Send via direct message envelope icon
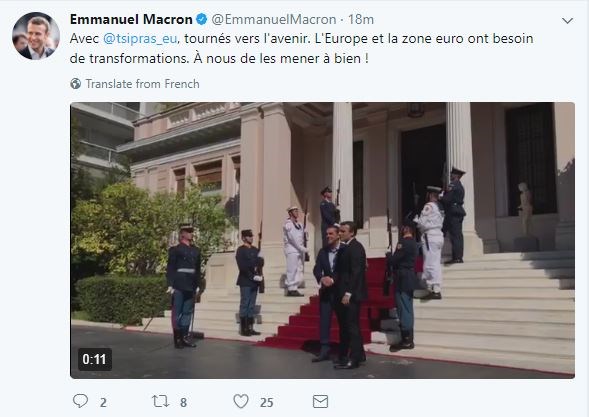This screenshot has width=589, height=417. coord(320,401)
